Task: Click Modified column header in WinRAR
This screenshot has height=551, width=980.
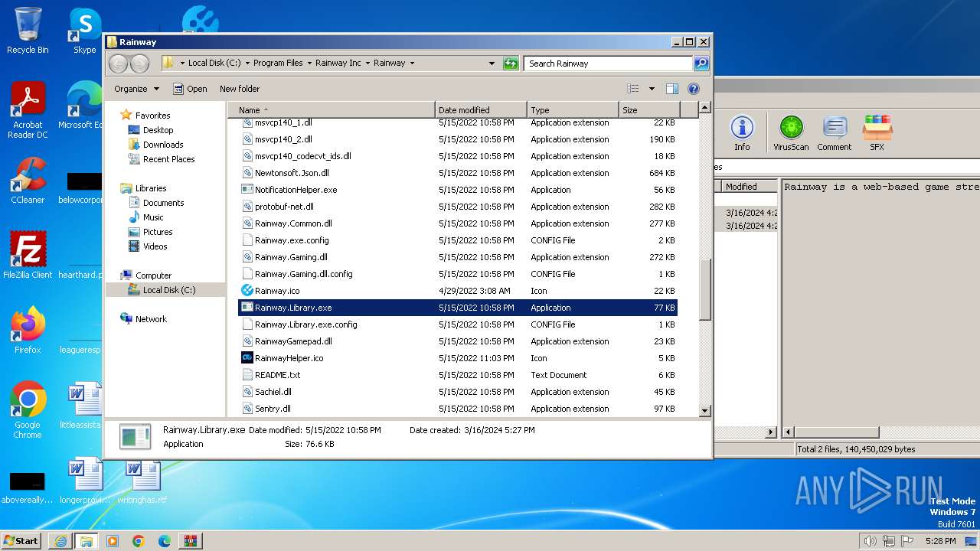Action: click(x=749, y=187)
